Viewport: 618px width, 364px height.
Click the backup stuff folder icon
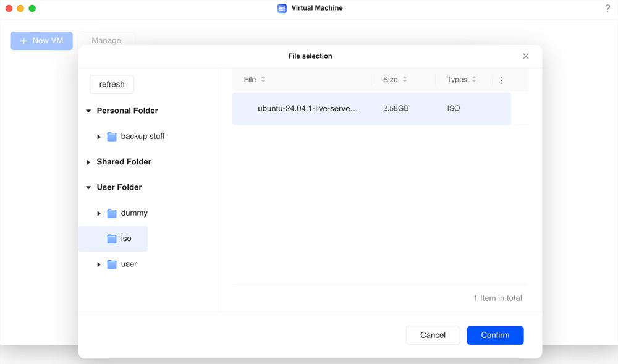tap(112, 137)
